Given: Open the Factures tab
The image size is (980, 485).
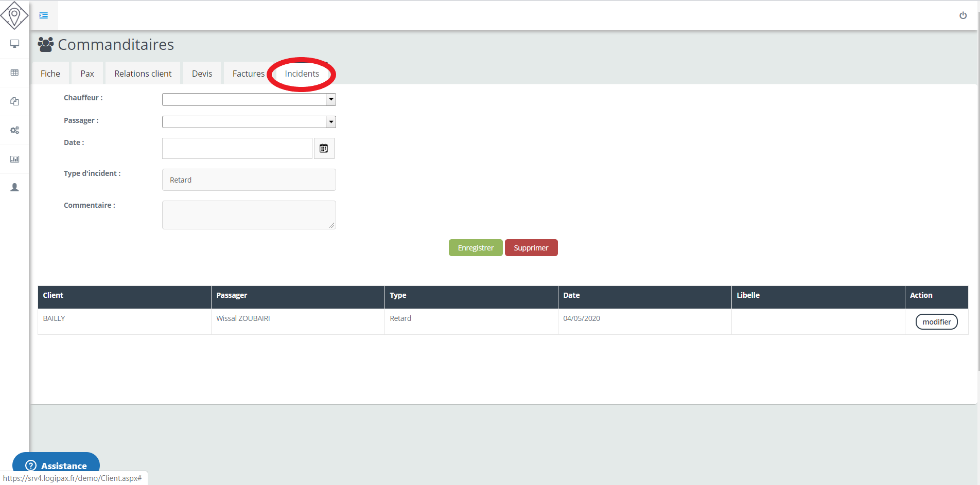Looking at the screenshot, I should click(x=248, y=74).
